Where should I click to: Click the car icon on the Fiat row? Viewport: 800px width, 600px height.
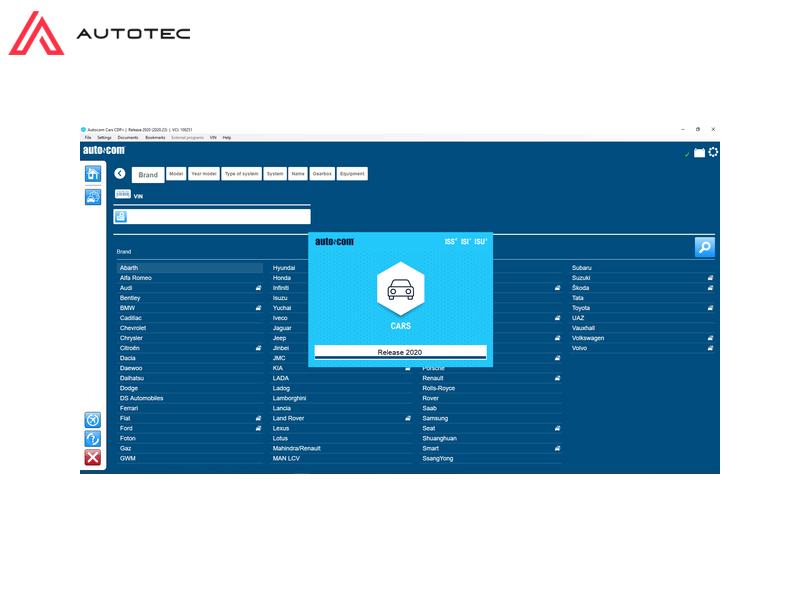tap(258, 418)
